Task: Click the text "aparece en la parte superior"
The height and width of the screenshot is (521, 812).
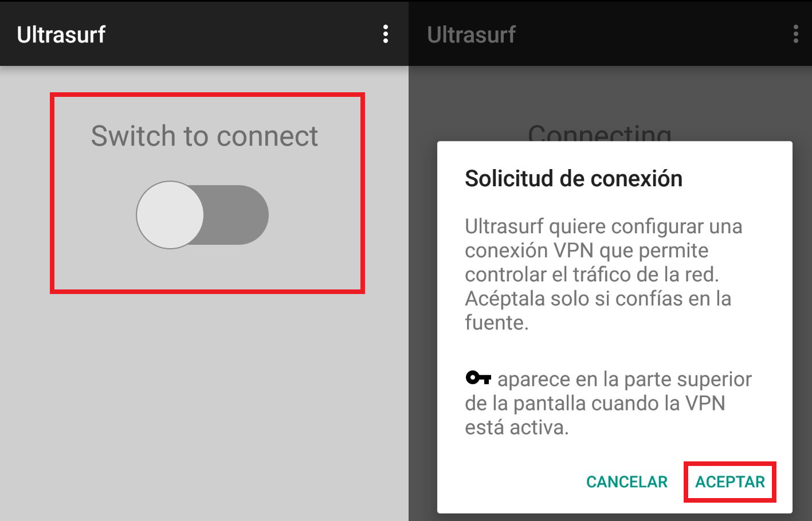Action: 625,379
